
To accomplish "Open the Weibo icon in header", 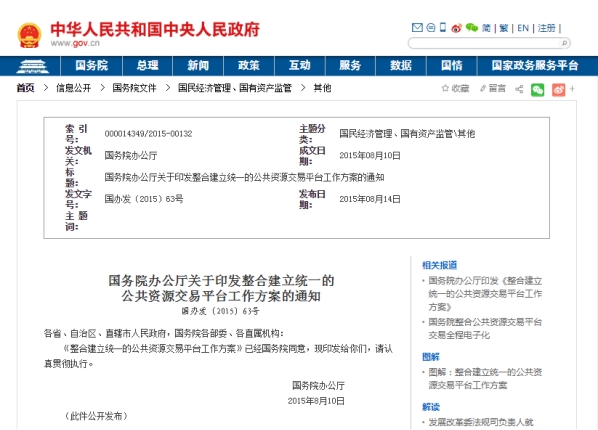I will click(x=456, y=28).
